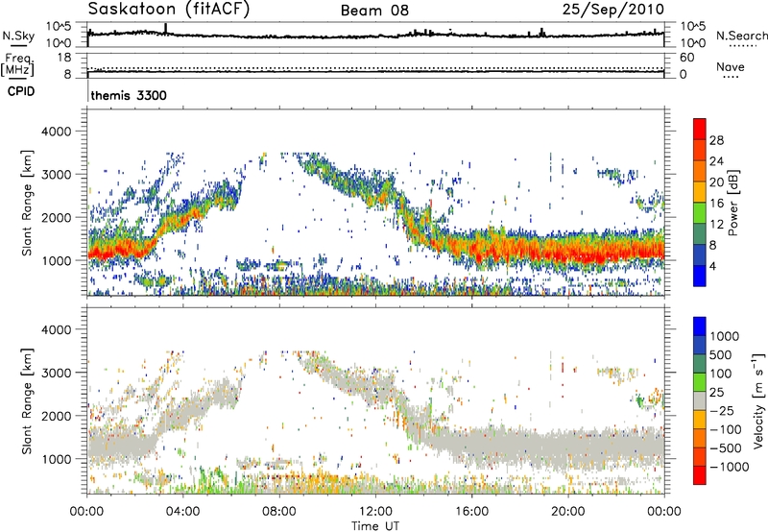Click the "24" label on Power color bar
Image resolution: width=768 pixels, height=532 pixels.
click(x=716, y=161)
